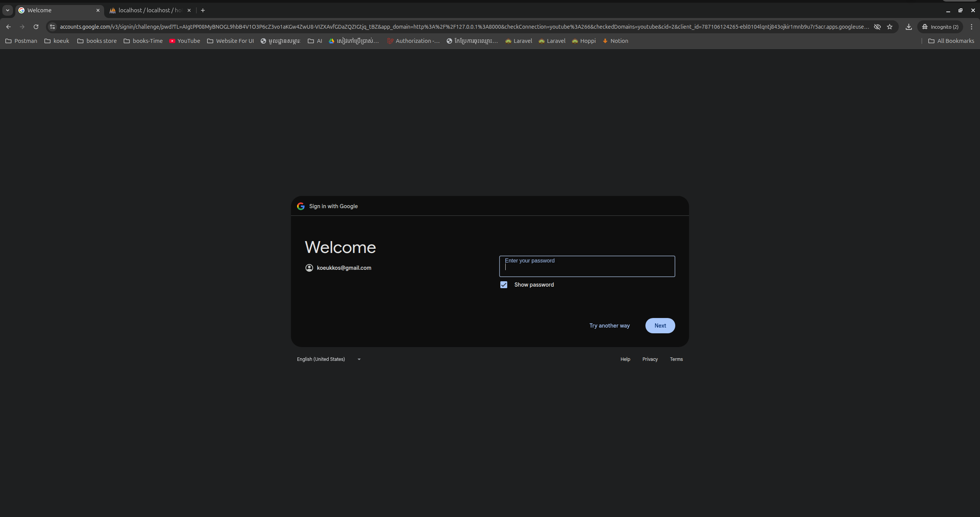Viewport: 980px width, 517px height.
Task: Reload the current page
Action: click(36, 27)
